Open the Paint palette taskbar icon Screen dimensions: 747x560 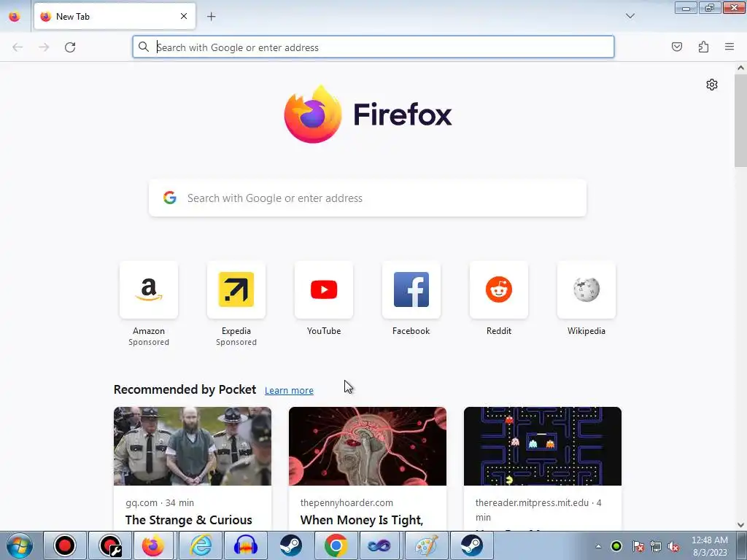[x=426, y=545]
